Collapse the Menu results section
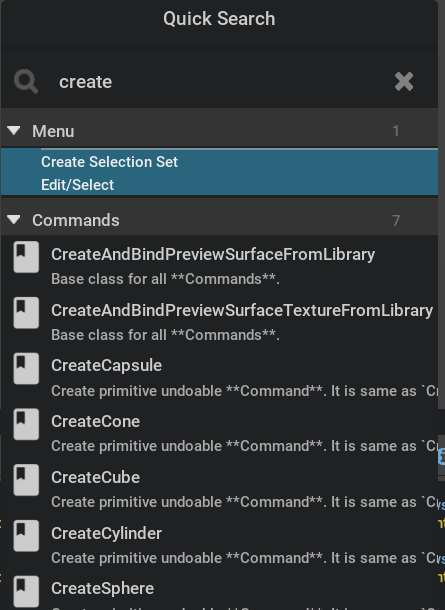Screen dimensions: 445x610 click(14, 131)
